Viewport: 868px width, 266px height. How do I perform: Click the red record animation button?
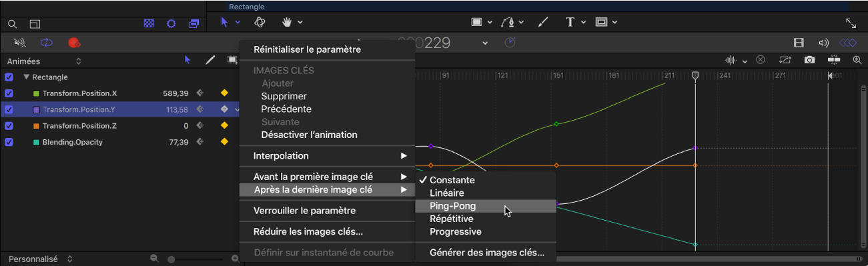pyautogui.click(x=73, y=43)
